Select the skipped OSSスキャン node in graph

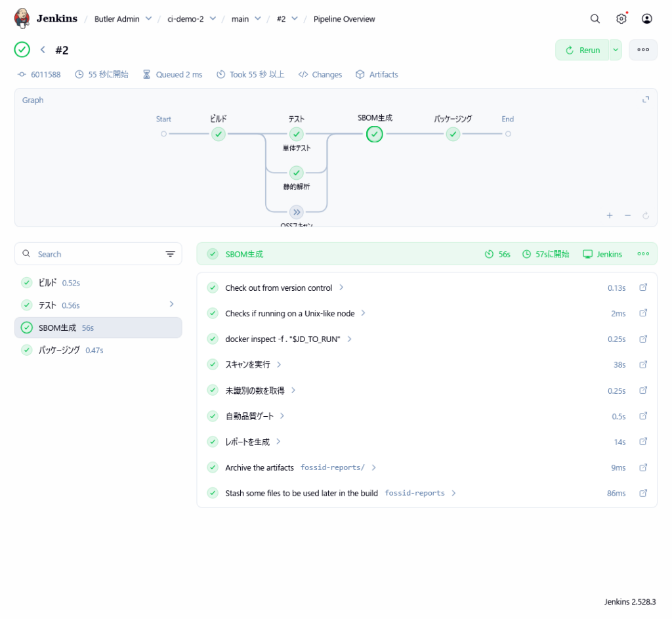pos(297,212)
